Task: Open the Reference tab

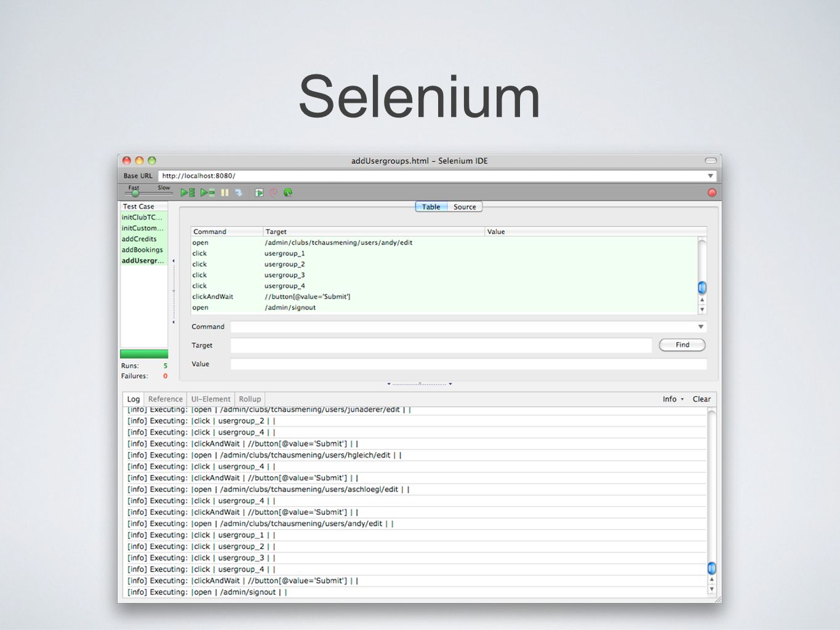Action: coord(166,399)
